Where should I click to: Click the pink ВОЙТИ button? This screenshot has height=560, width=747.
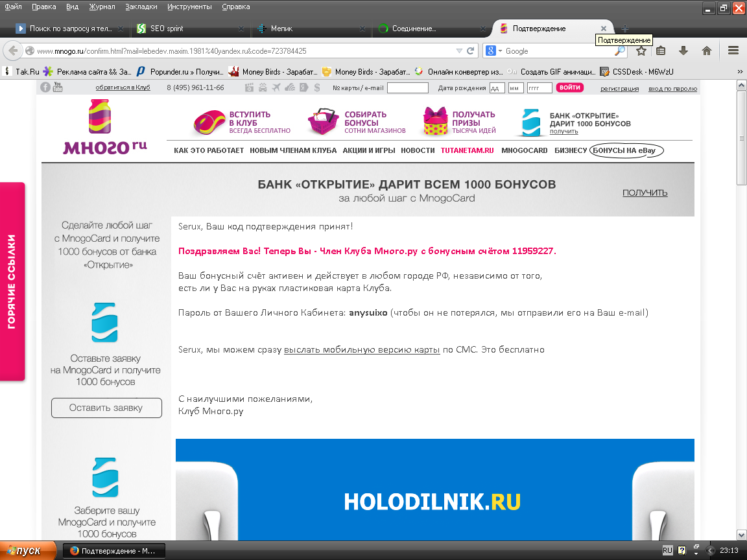(x=569, y=87)
